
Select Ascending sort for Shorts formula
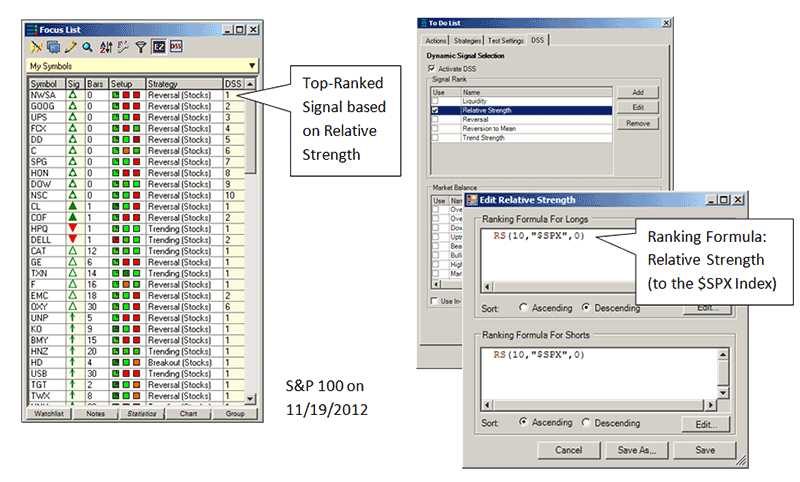tap(523, 422)
